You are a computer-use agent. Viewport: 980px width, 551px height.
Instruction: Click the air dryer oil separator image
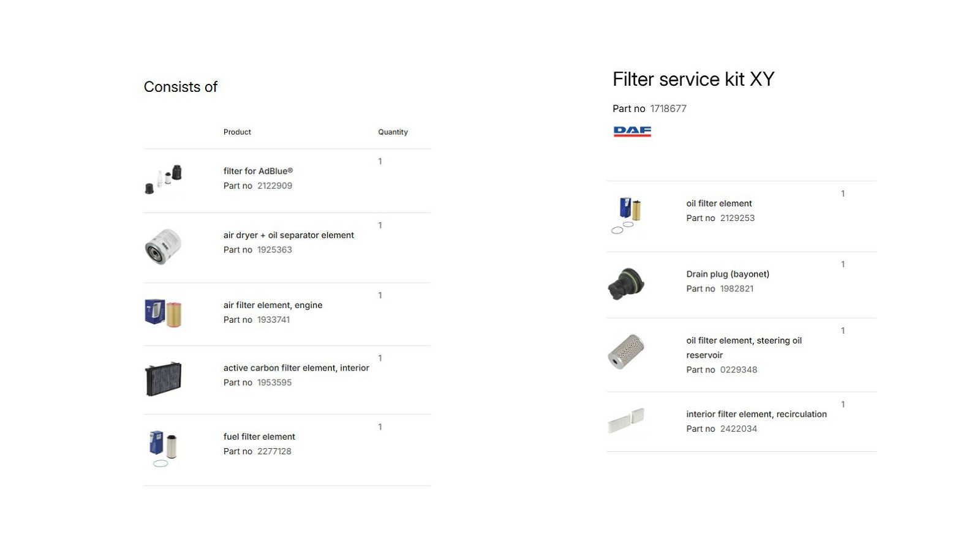point(164,247)
